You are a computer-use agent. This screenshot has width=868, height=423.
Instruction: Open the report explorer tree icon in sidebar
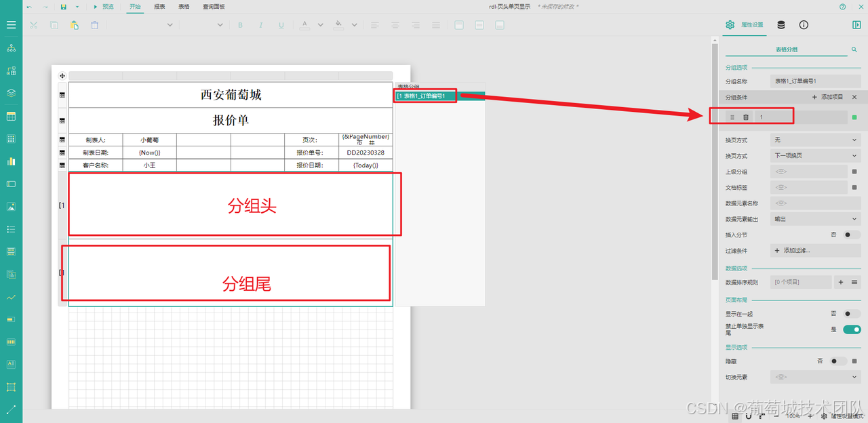[x=11, y=48]
